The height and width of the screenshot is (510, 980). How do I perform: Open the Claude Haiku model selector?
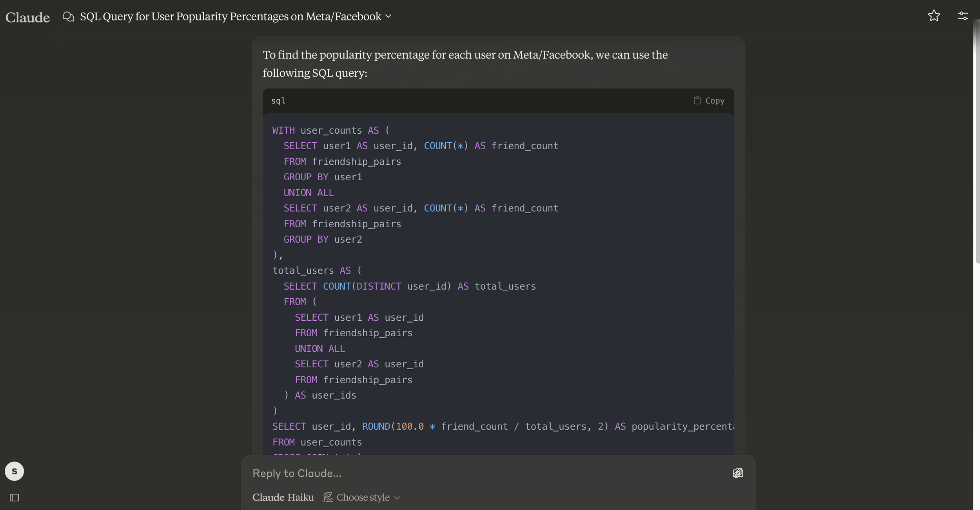point(283,497)
